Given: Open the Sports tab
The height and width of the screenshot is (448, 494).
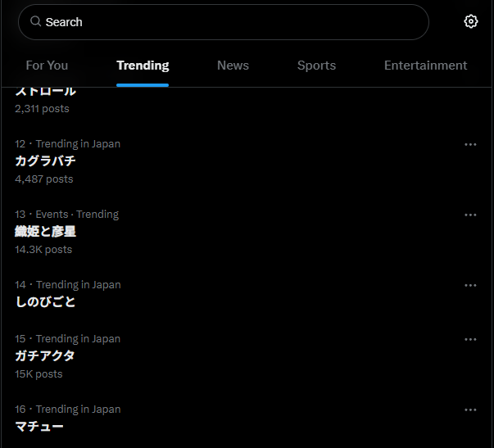Looking at the screenshot, I should pos(316,66).
